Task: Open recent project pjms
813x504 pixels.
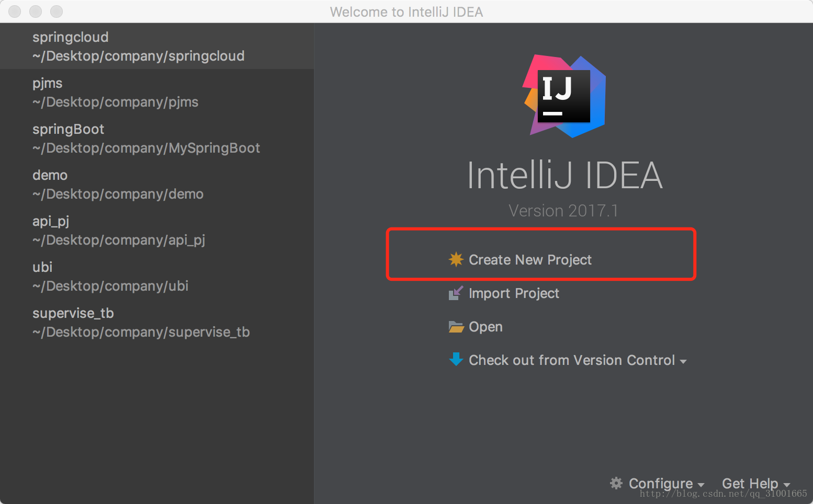Action: click(47, 84)
